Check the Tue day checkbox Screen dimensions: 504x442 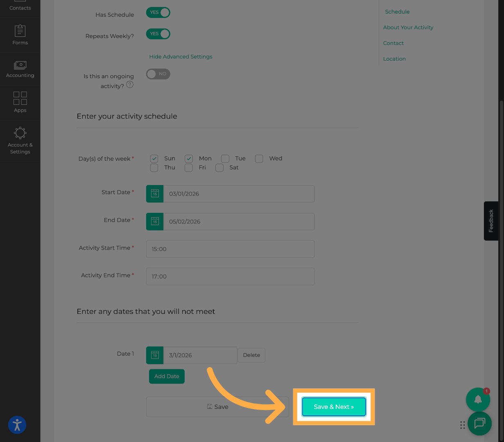pos(225,158)
